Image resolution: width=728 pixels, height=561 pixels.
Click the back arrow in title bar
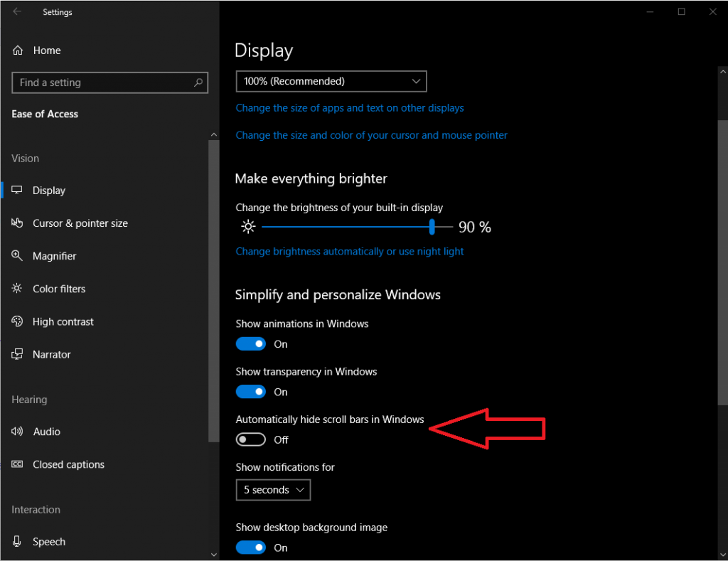click(x=17, y=12)
